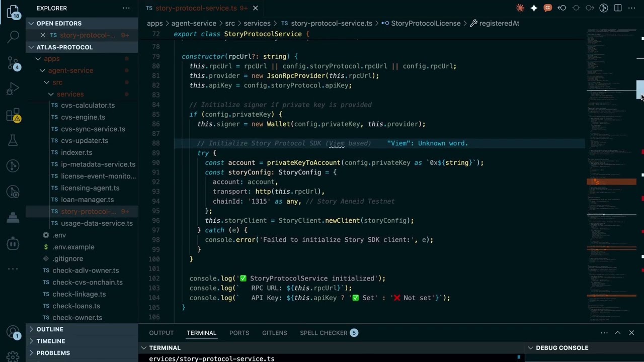This screenshot has width=644, height=362.
Task: Expand the OUTLINE section
Action: pyautogui.click(x=82, y=329)
